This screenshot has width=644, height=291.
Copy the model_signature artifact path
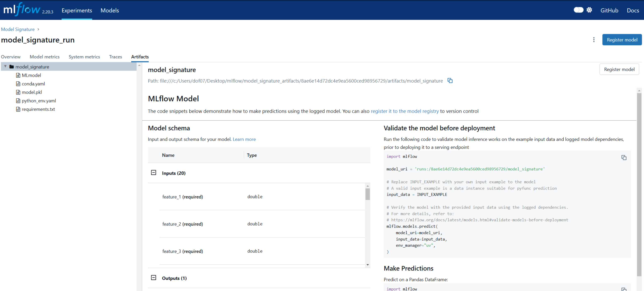pos(450,80)
